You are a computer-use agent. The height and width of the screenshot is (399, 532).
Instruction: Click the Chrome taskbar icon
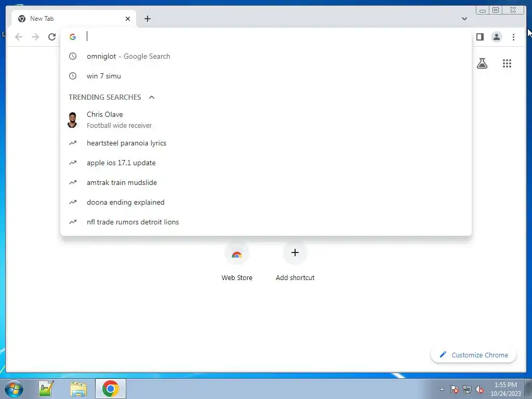coord(111,389)
